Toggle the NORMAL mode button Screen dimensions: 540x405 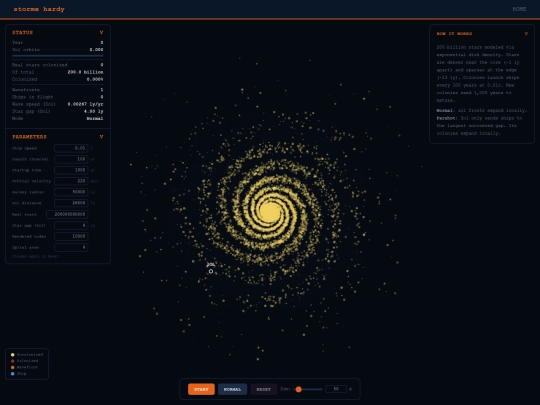(x=232, y=389)
